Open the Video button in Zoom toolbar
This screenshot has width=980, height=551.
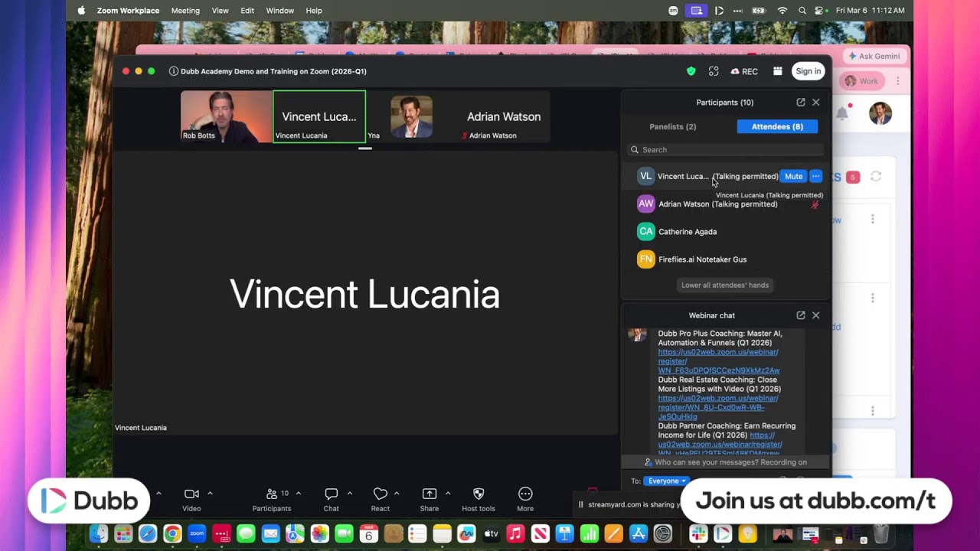point(191,499)
